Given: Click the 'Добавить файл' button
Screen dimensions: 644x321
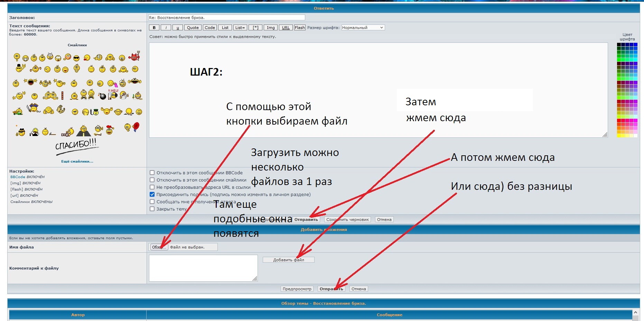Looking at the screenshot, I should point(288,260).
